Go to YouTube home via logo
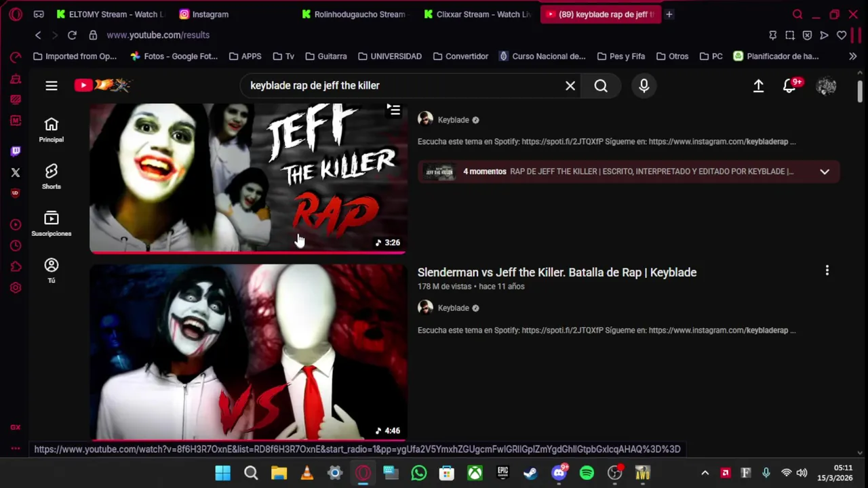The height and width of the screenshot is (488, 868). click(x=102, y=85)
